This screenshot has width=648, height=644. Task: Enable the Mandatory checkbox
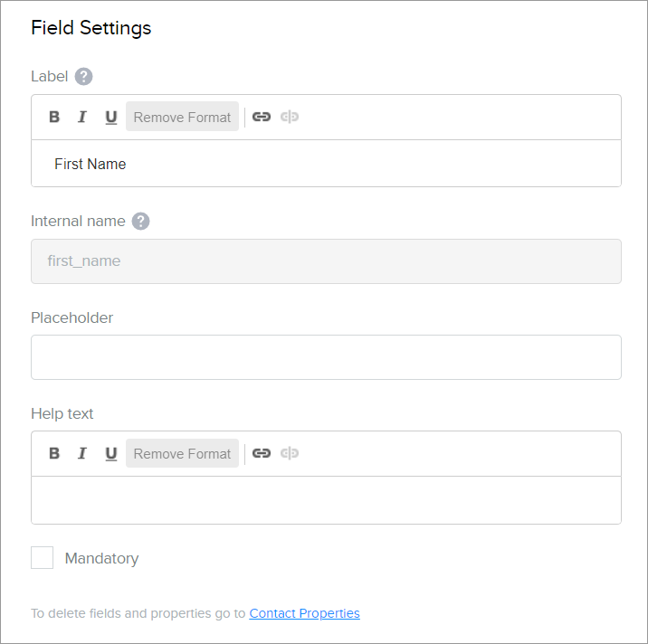click(x=43, y=558)
